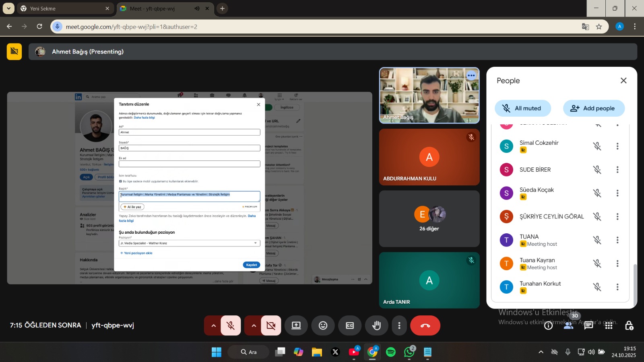Open the emoji reactions button
Image resolution: width=644 pixels, height=362 pixels.
pos(323,326)
